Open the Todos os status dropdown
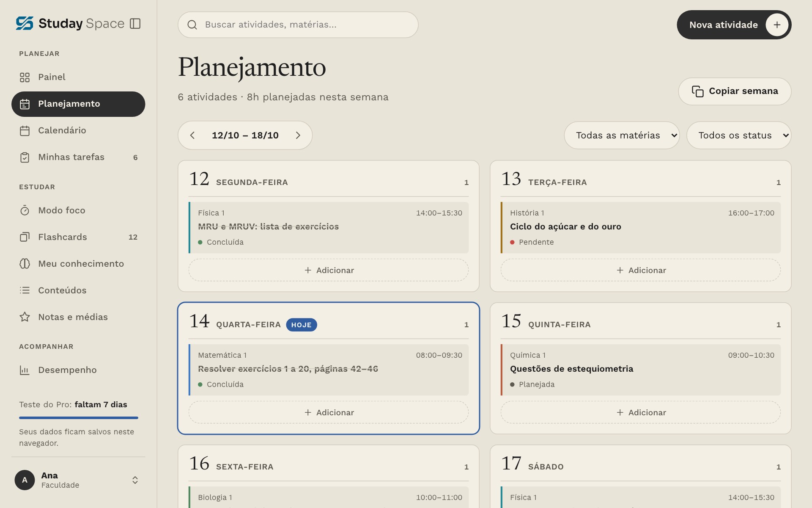Screen dimensions: 812x508 738,135
